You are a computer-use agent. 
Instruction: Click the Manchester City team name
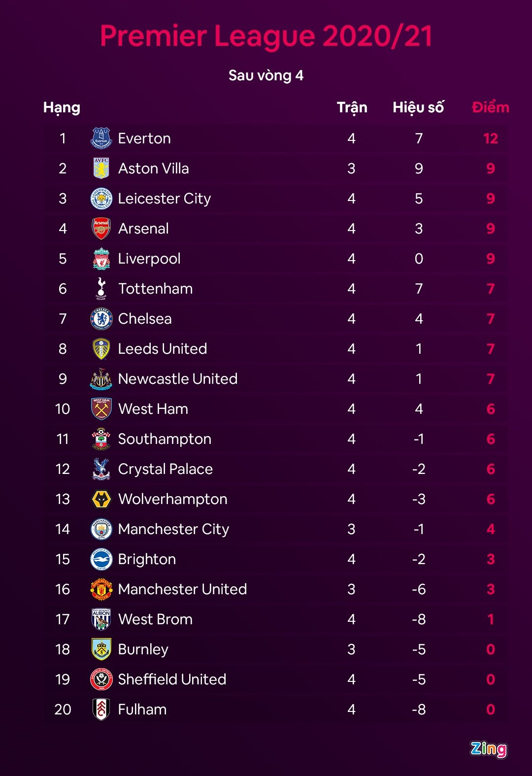(173, 529)
